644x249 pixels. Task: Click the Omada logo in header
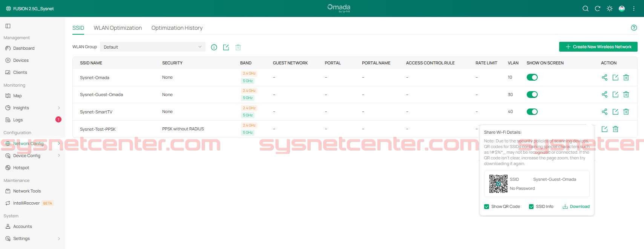(339, 8)
